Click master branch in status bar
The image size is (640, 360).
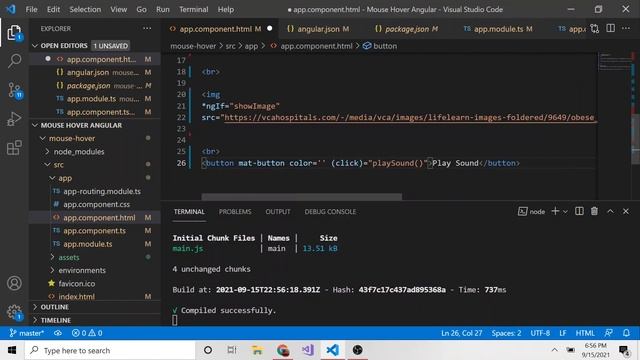point(27,333)
